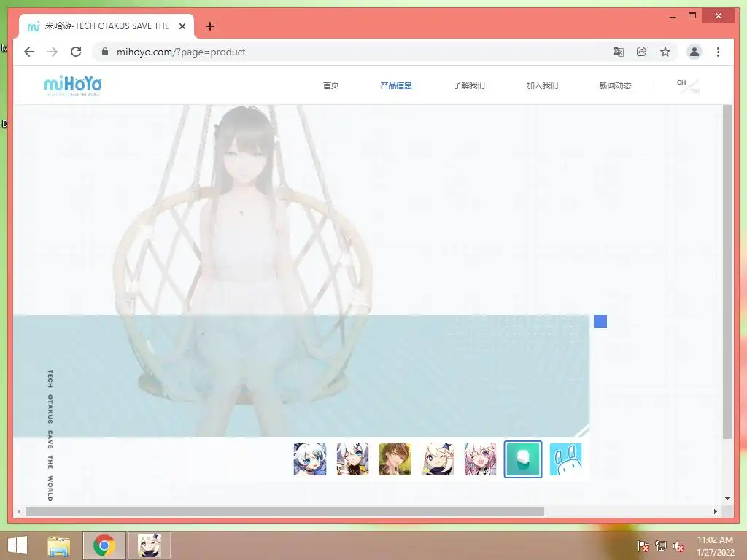This screenshot has height=560, width=747.
Task: Click the muted volume tray icon
Action: [x=678, y=546]
